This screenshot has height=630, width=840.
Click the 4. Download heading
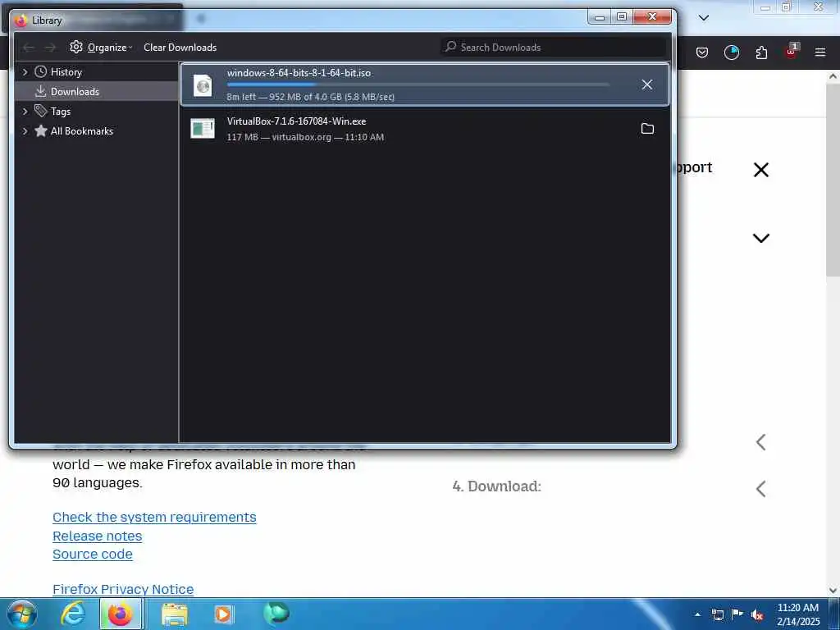(496, 486)
